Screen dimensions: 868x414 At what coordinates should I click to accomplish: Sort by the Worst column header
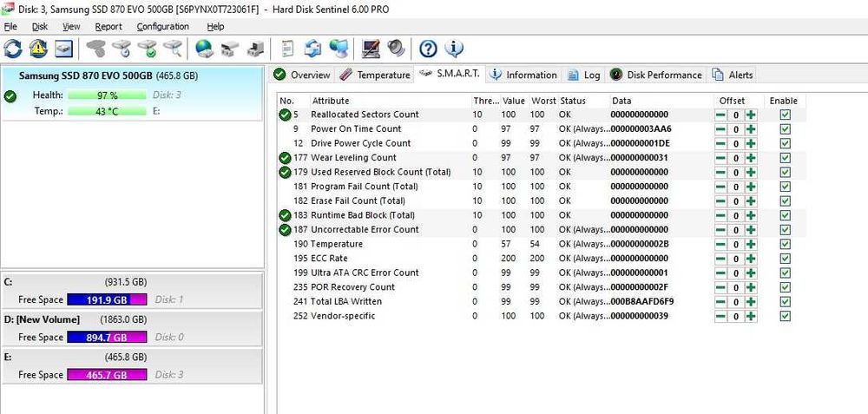point(543,101)
